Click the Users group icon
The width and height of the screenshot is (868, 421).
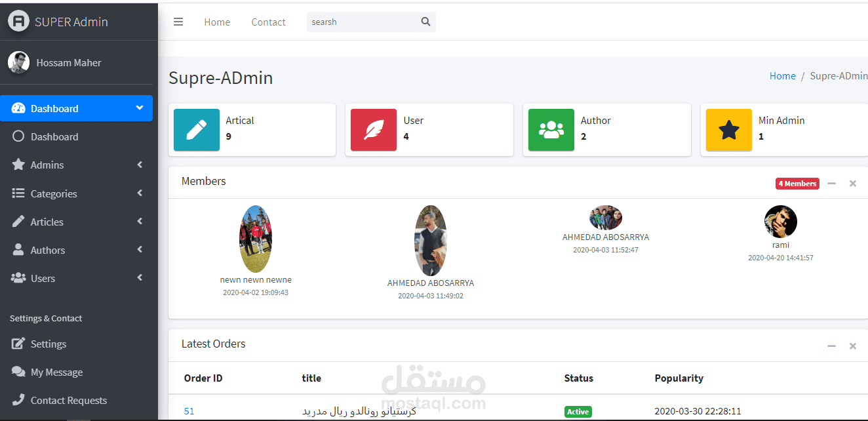[18, 278]
